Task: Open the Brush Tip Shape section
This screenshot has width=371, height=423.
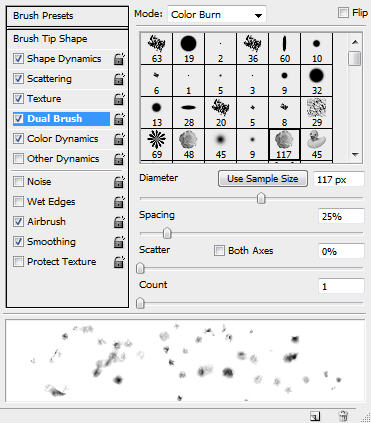Action: (x=50, y=39)
